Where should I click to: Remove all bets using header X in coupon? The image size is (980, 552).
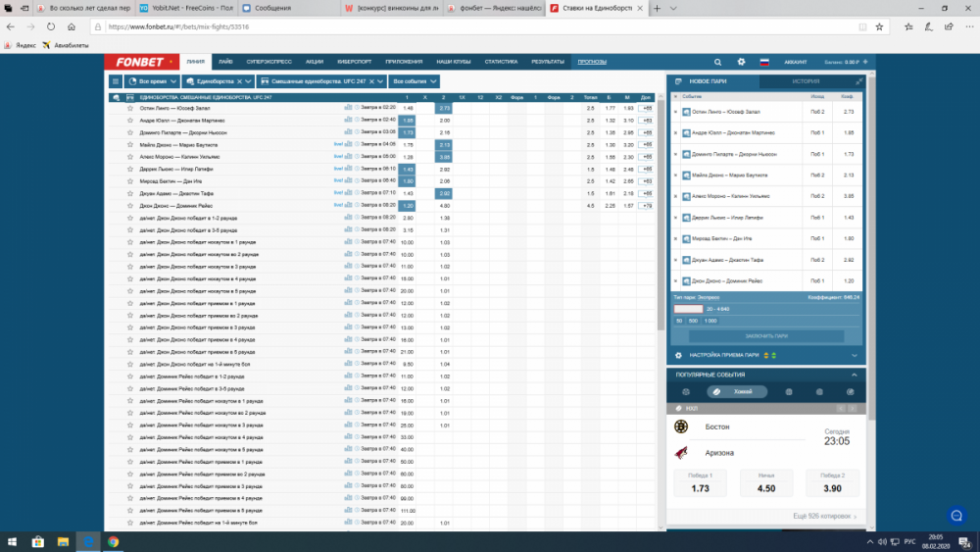[675, 97]
